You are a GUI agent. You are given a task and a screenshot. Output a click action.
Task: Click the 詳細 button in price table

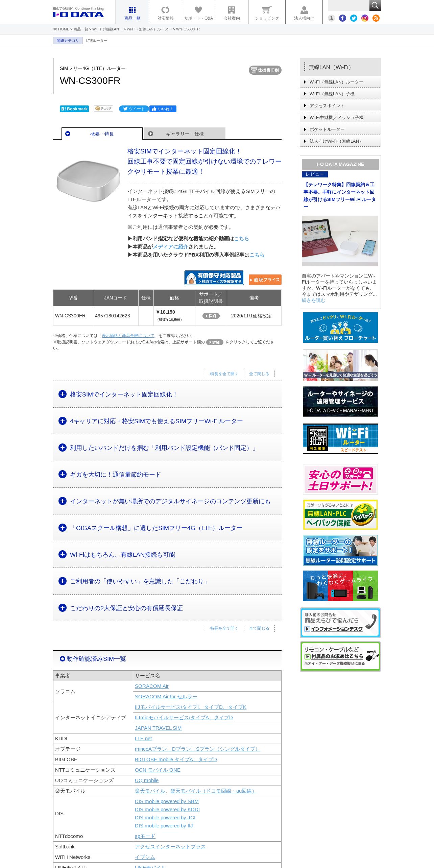pyautogui.click(x=211, y=316)
